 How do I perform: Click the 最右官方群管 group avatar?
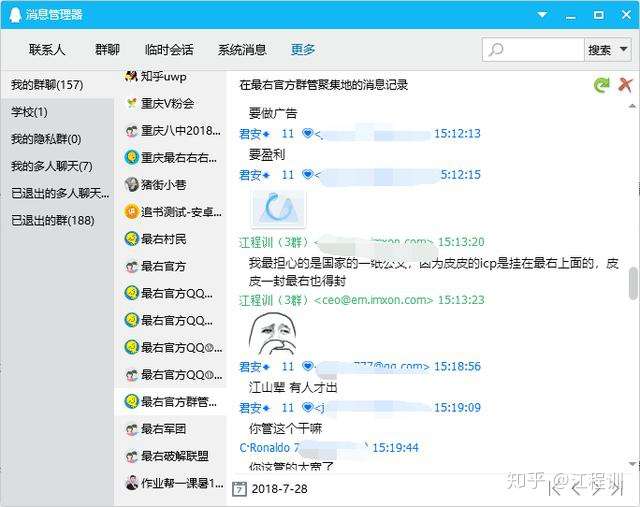(x=131, y=402)
